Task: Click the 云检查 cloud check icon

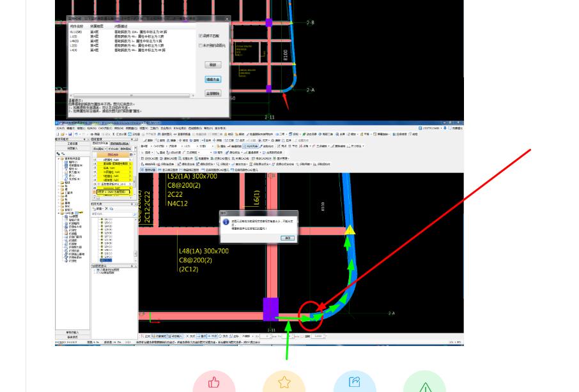Action: 134,134
